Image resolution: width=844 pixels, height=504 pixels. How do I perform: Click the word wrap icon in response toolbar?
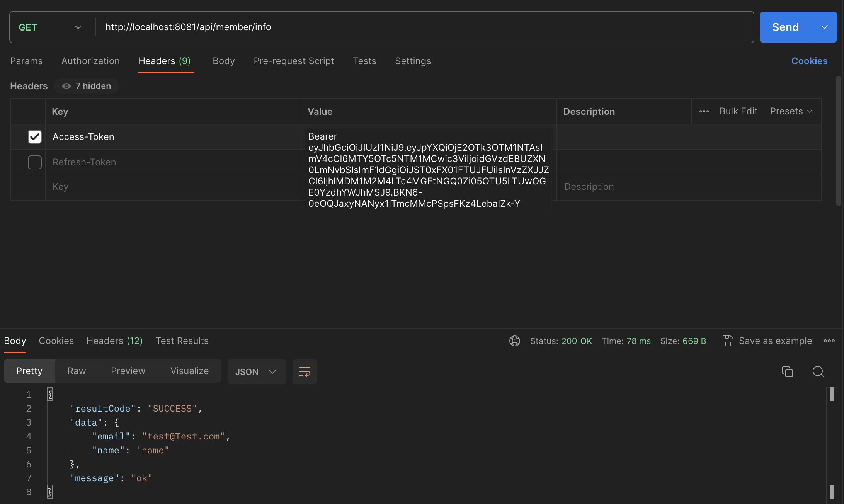(x=305, y=372)
